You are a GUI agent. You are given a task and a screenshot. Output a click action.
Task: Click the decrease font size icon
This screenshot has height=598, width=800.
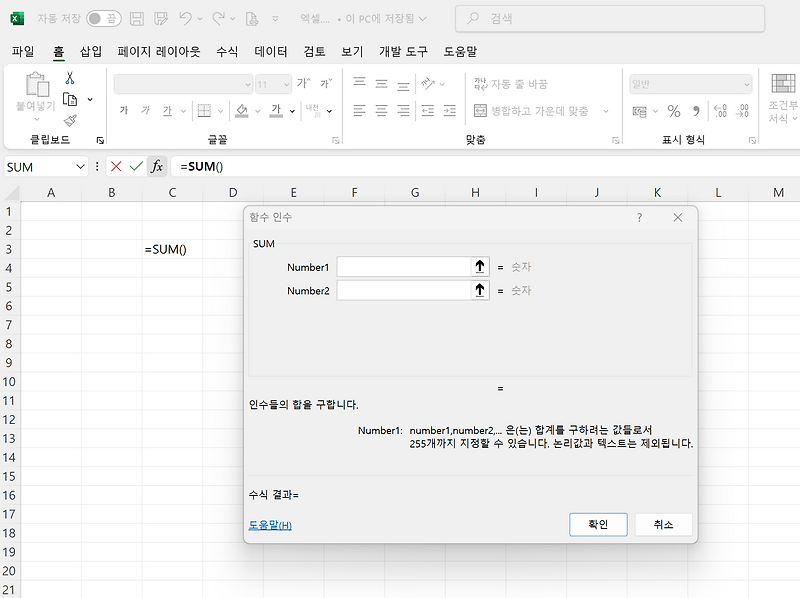(326, 84)
